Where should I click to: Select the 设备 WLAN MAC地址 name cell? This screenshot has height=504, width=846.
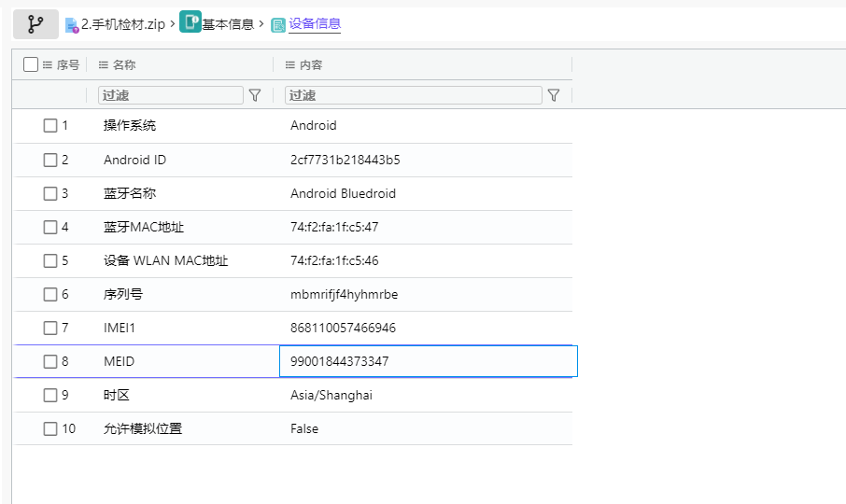tap(165, 261)
